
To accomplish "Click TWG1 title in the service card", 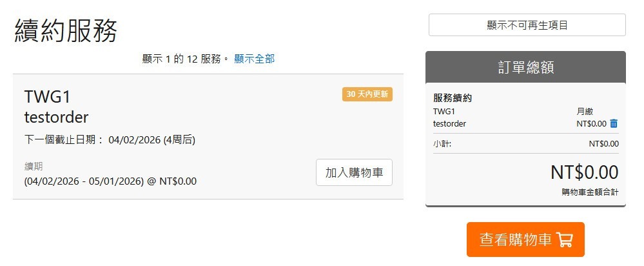I will click(47, 97).
